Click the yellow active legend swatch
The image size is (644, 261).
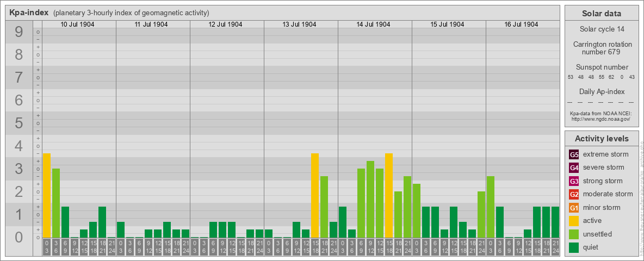pos(574,221)
